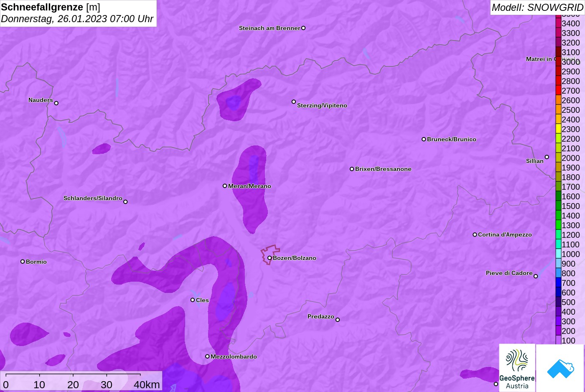Click the Bozen/Bolzano city marker dot
Image resolution: width=585 pixels, height=392 pixels.
270,258
